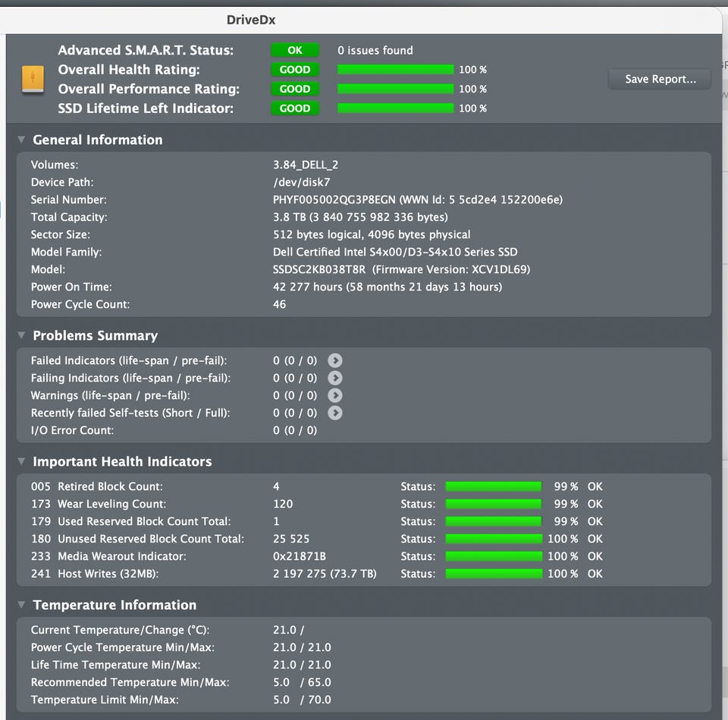Image resolution: width=728 pixels, height=720 pixels.
Task: Click the Overall Performance Rating progress bar
Action: [x=396, y=89]
